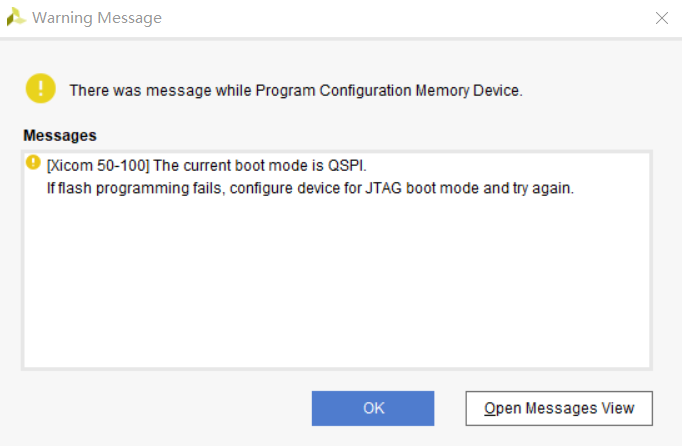
Task: Confirm the warning with OK
Action: point(373,408)
